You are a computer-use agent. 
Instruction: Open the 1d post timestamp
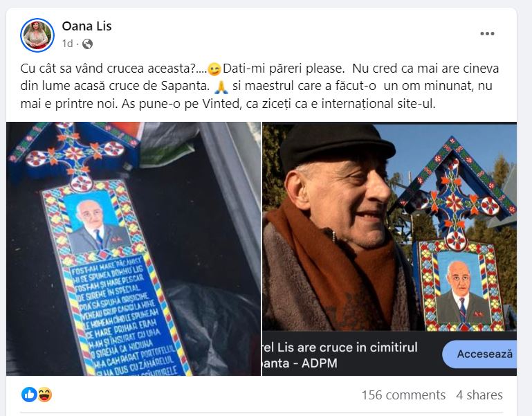[67, 44]
